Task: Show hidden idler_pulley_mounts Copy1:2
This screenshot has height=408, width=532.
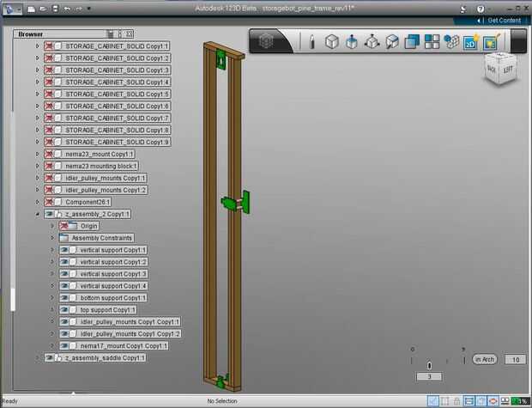Action: click(x=49, y=190)
